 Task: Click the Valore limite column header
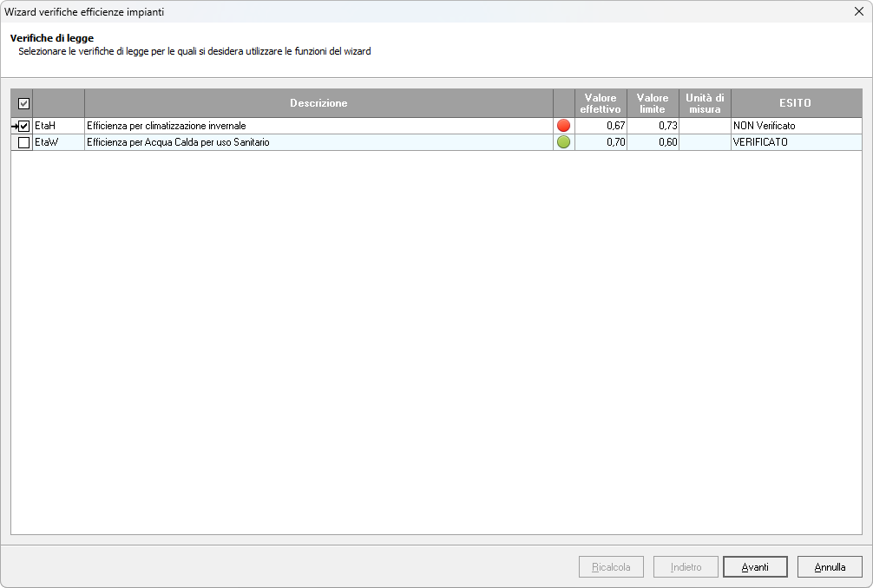point(653,103)
